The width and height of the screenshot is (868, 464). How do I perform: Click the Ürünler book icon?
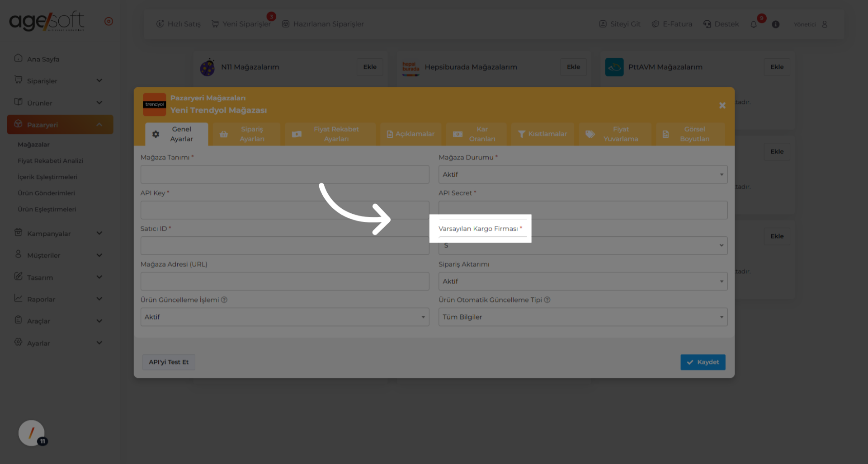point(18,102)
